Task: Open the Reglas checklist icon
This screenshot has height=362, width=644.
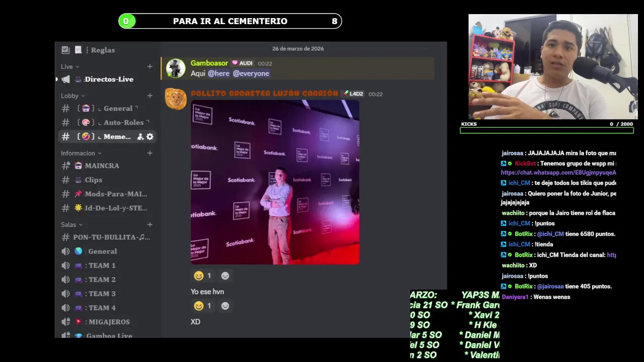Action: 65,50
